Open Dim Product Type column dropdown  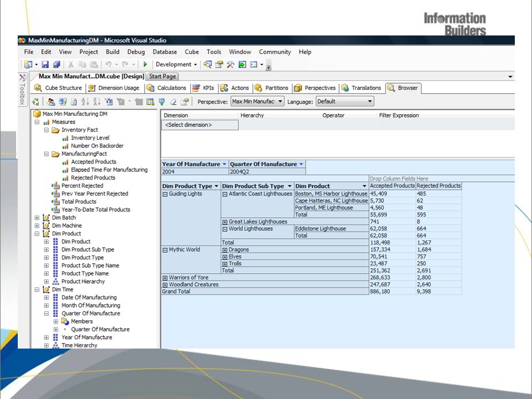[216, 186]
